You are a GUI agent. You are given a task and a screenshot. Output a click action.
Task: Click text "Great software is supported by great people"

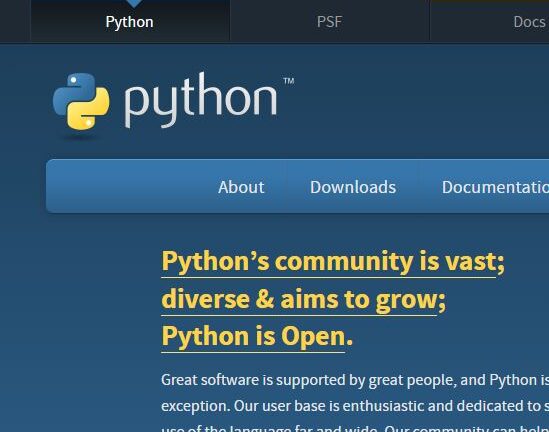(x=309, y=380)
